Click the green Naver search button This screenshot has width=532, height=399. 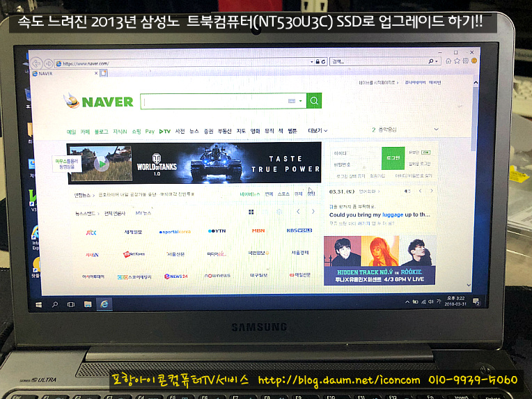[314, 101]
